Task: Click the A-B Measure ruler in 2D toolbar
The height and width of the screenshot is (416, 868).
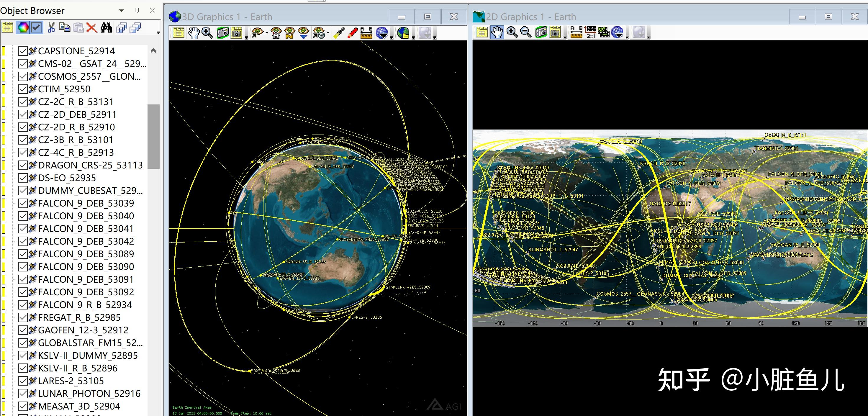Action: point(577,33)
